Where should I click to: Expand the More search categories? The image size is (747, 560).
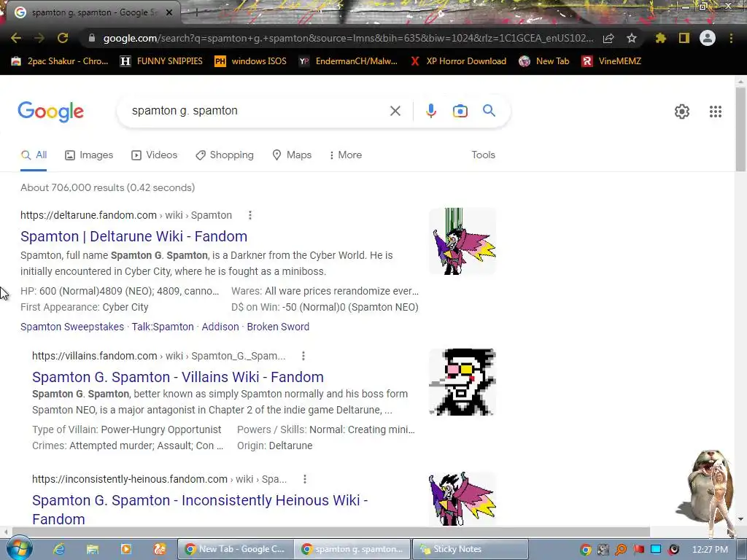[x=345, y=155]
